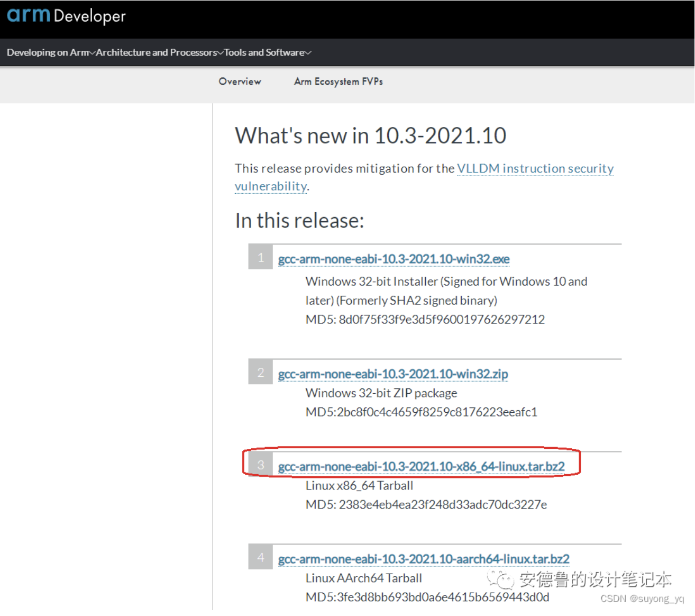
Task: Expand Architecture and Processors menu
Action: click(160, 52)
